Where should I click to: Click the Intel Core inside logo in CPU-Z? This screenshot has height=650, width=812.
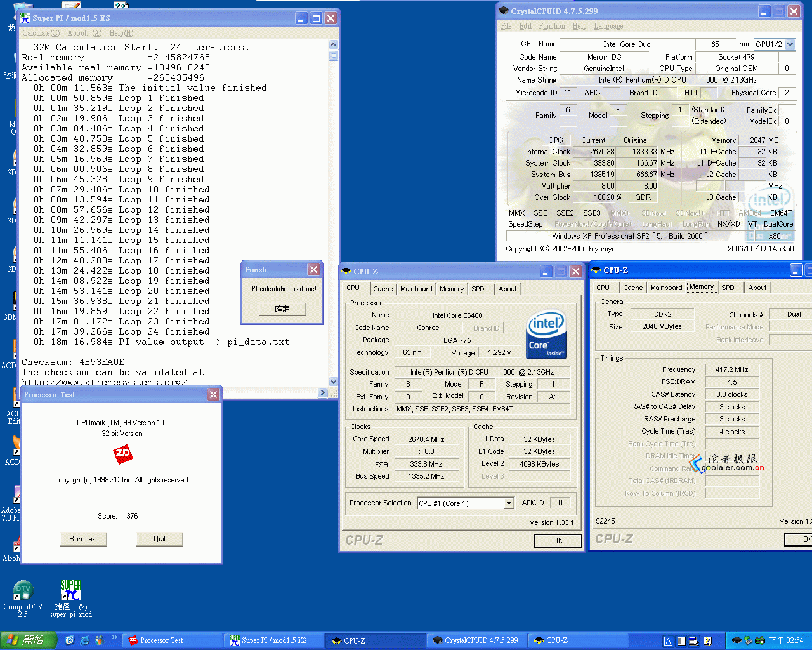[x=546, y=335]
